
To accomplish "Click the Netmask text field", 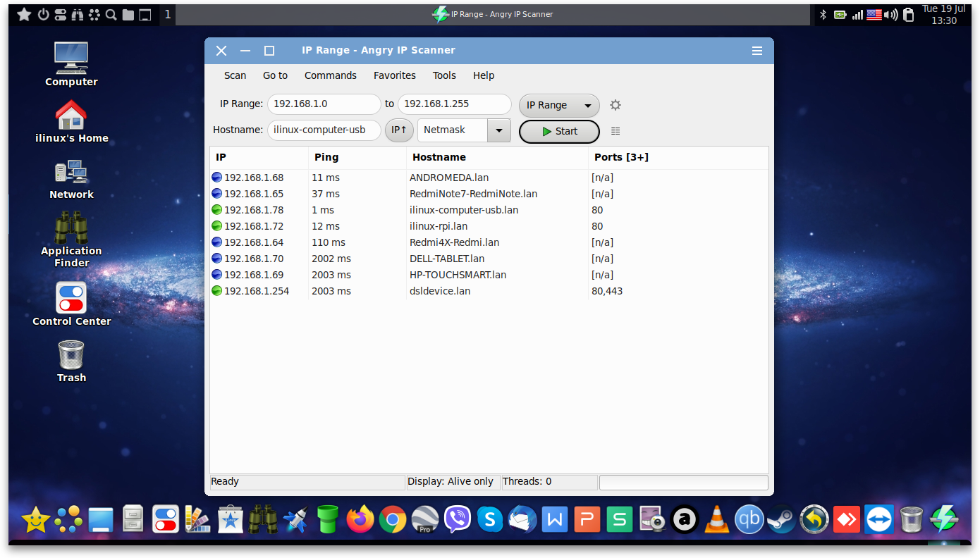I will click(x=453, y=130).
